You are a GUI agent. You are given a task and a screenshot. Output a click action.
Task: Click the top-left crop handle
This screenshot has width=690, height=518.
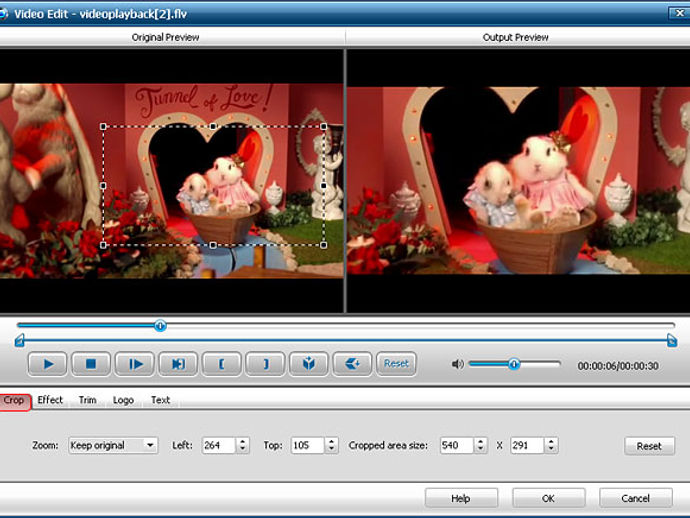coord(103,126)
